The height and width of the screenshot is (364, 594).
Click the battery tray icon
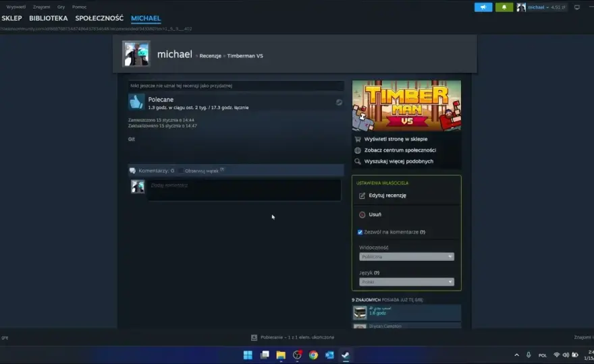coord(575,355)
